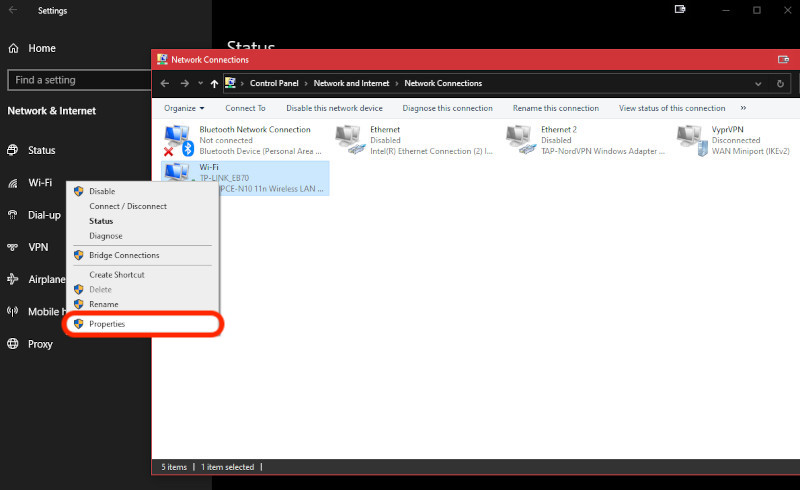Click Network Connections breadcrumb

(443, 83)
